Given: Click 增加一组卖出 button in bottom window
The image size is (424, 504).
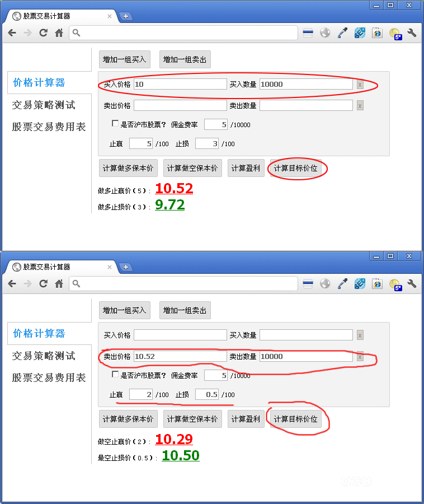Looking at the screenshot, I should coord(185,310).
